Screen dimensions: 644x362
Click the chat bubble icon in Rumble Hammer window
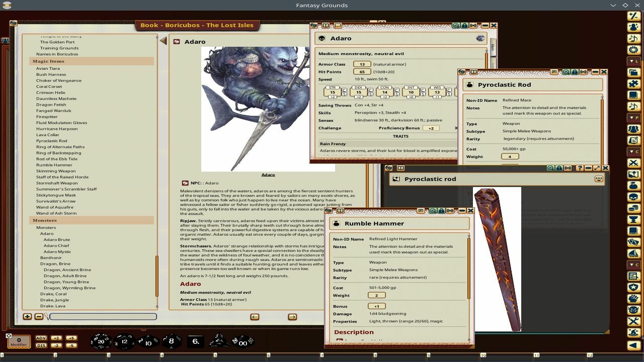coord(421,211)
